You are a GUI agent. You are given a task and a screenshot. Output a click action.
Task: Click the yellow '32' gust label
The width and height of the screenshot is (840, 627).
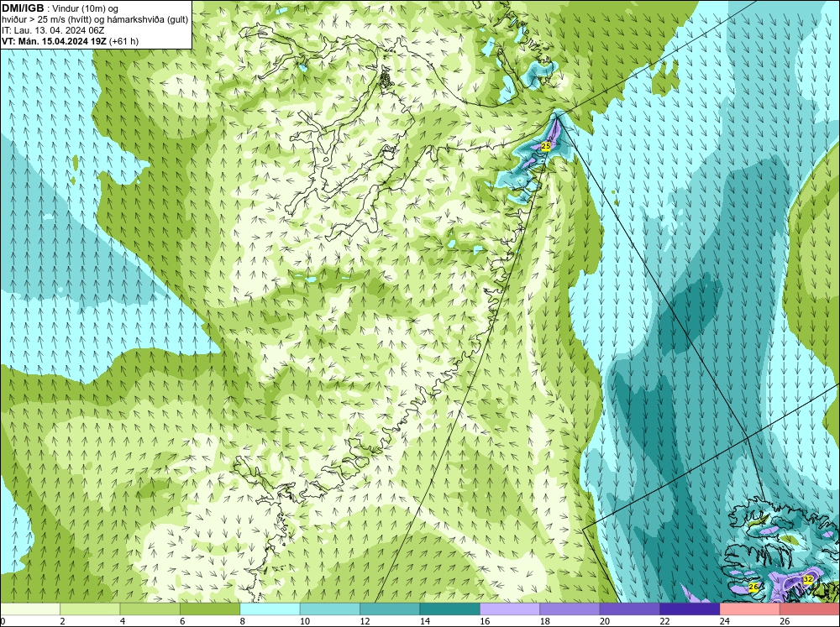tap(808, 579)
